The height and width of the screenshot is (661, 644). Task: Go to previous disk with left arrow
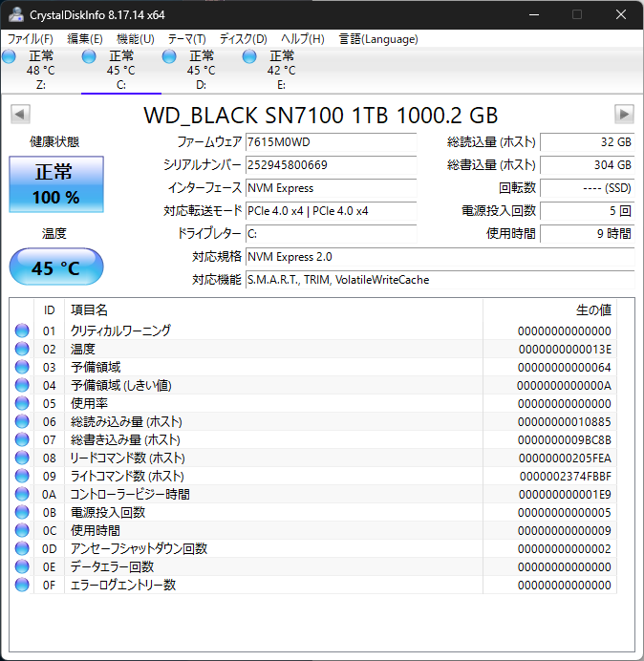click(20, 115)
